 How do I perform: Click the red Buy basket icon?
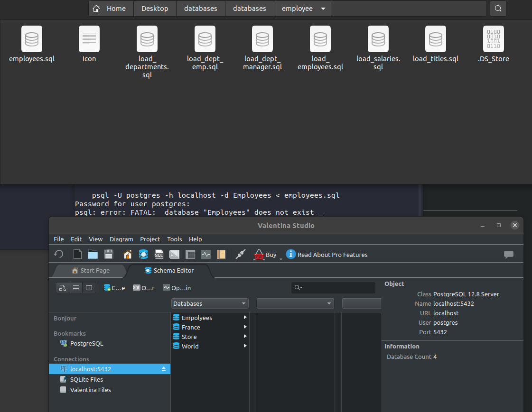point(259,255)
